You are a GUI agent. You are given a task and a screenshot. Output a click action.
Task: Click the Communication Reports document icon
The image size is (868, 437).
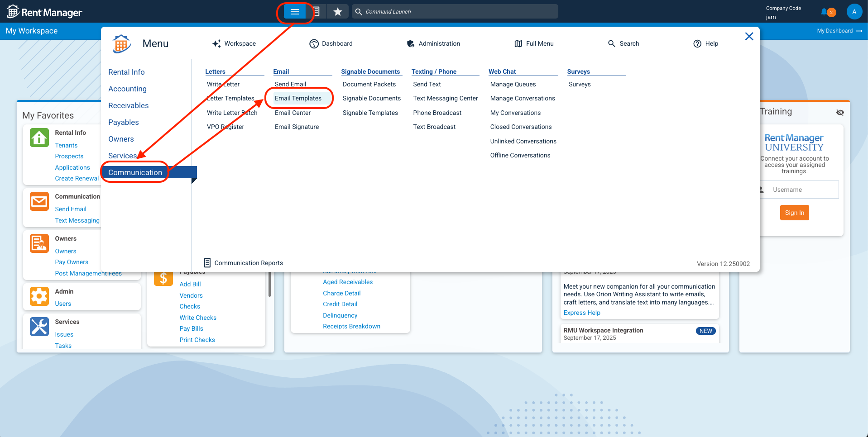point(207,263)
